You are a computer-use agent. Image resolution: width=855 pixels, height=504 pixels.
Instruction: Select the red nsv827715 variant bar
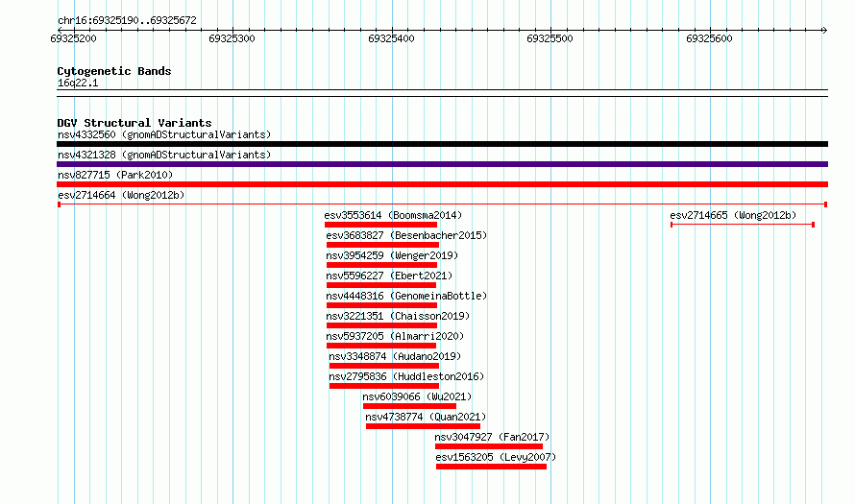click(442, 184)
